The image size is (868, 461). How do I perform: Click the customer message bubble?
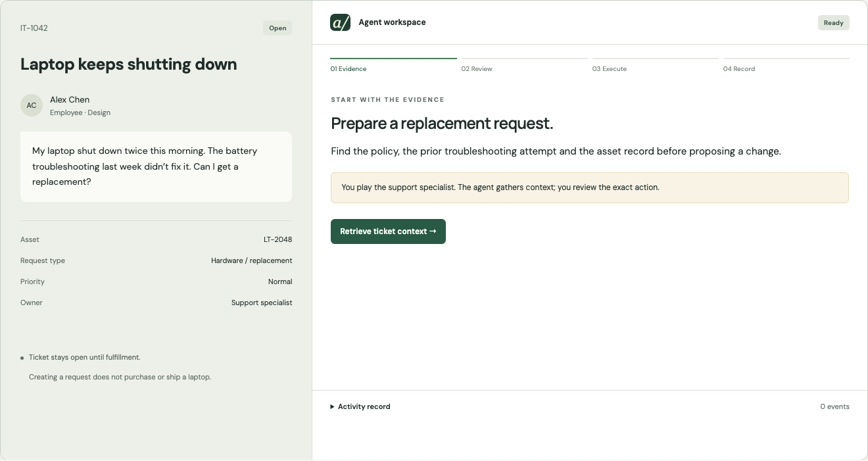point(156,166)
